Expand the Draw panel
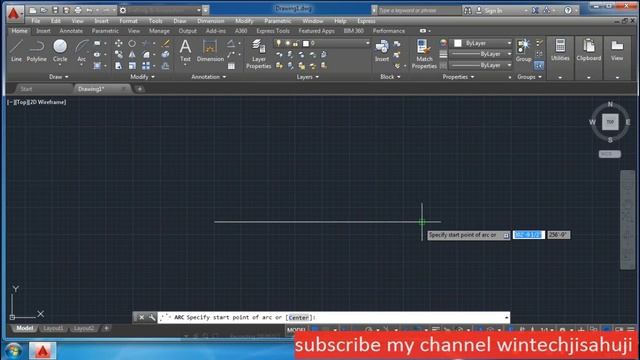The width and height of the screenshot is (640, 360). pyautogui.click(x=58, y=77)
